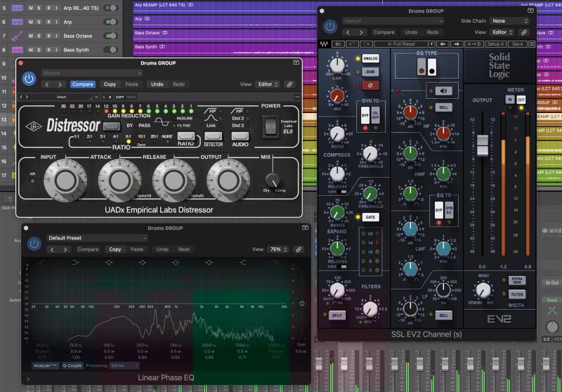This screenshot has width=562, height=392.
Task: Toggle the -20dB pad button on SSL EV2
Action: click(x=370, y=72)
